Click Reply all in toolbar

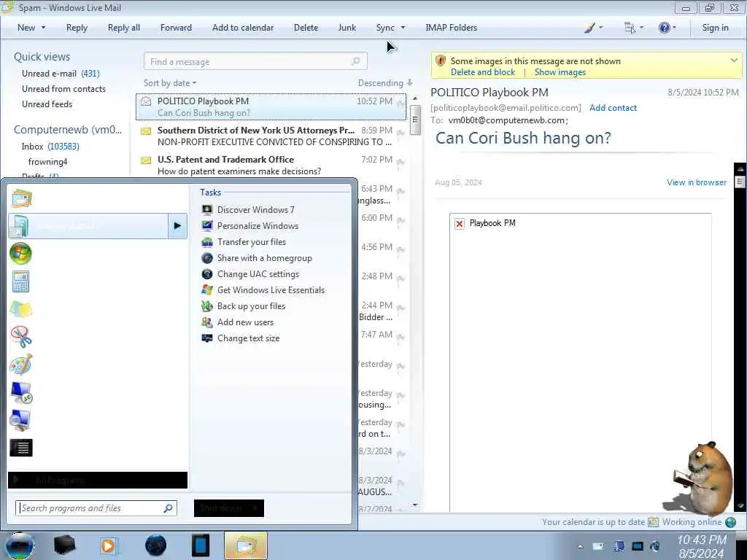pyautogui.click(x=124, y=28)
